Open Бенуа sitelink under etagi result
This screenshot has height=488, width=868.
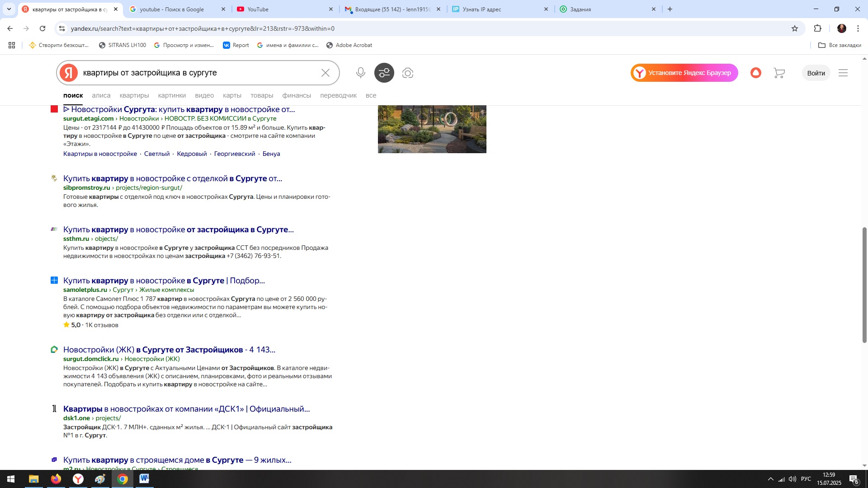271,154
